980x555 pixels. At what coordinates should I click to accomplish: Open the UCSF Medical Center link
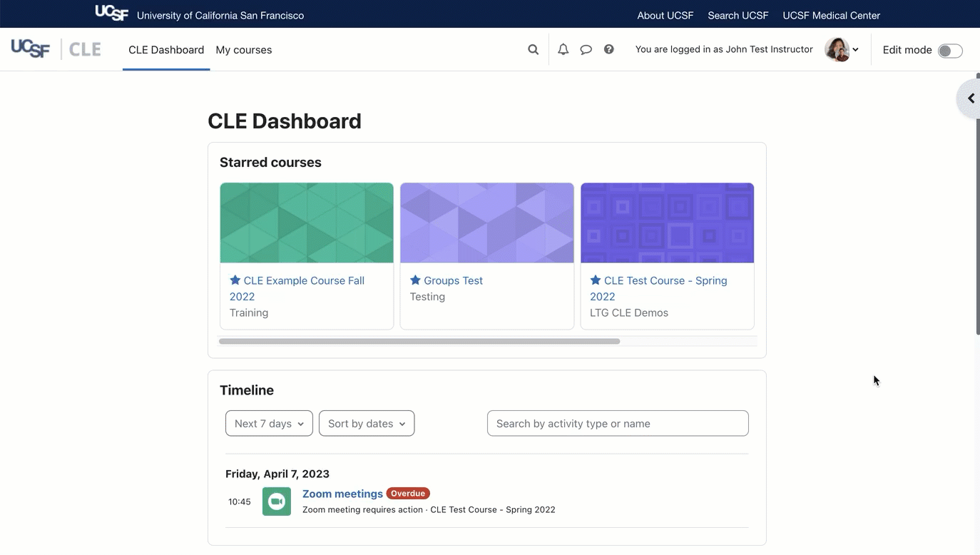pyautogui.click(x=832, y=15)
